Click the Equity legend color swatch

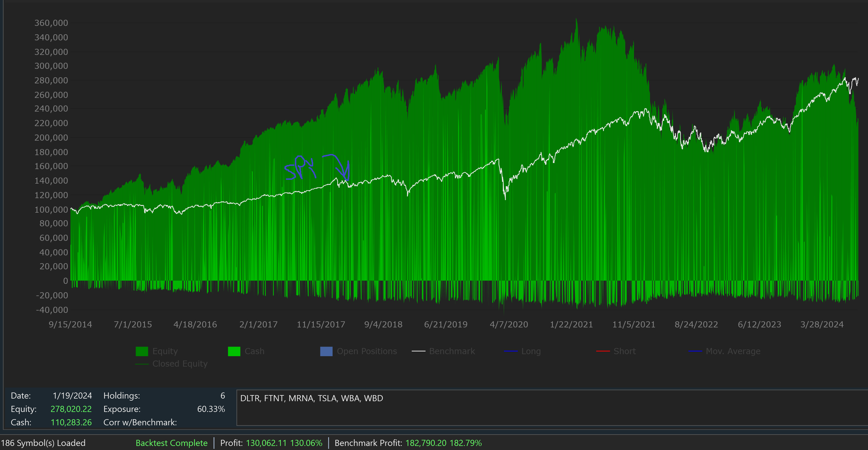(141, 351)
